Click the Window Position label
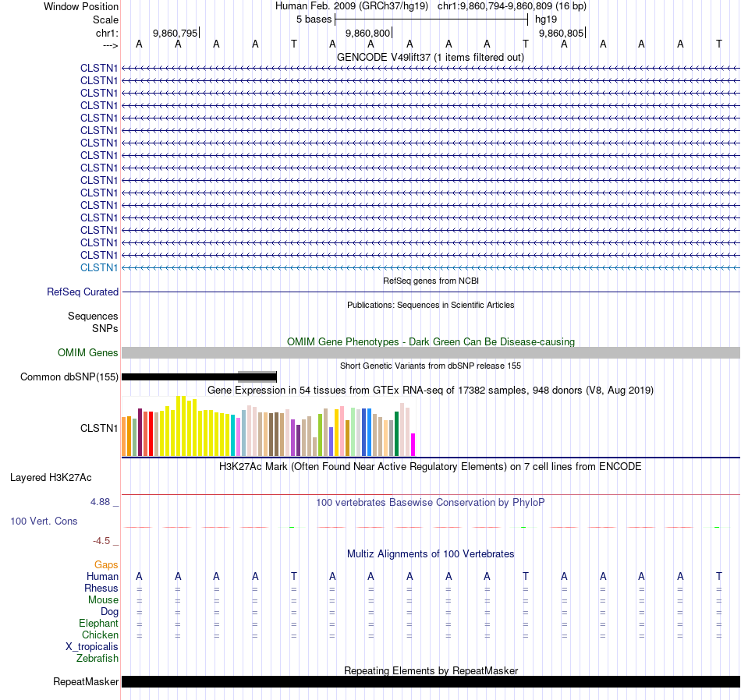The height and width of the screenshot is (700, 741). click(x=81, y=6)
